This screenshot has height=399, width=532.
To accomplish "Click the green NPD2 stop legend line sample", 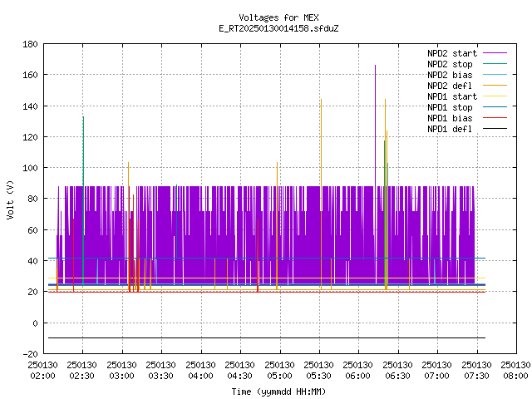I will click(x=495, y=64).
